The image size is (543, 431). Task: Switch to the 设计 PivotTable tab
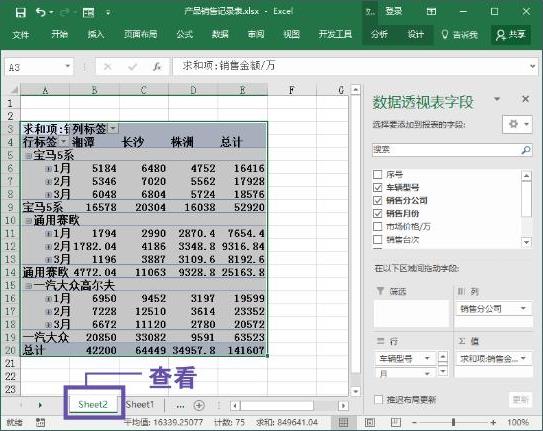coord(416,34)
